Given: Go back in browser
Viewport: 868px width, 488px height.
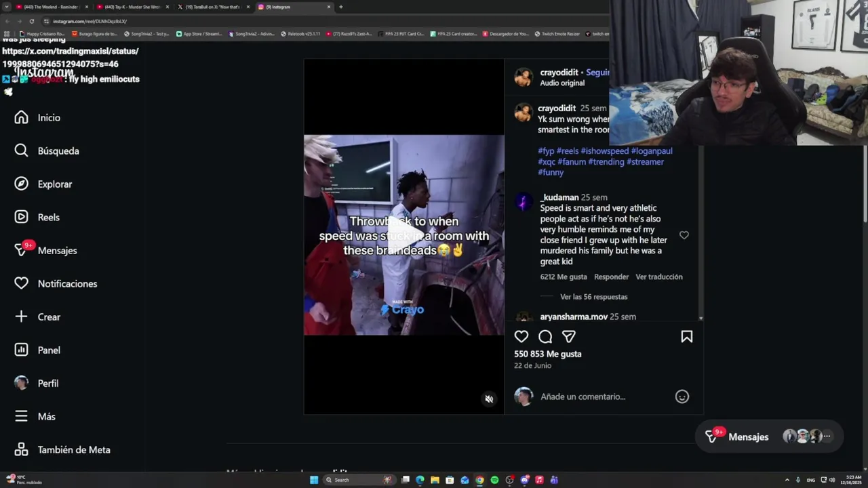Looking at the screenshot, I should [x=8, y=21].
